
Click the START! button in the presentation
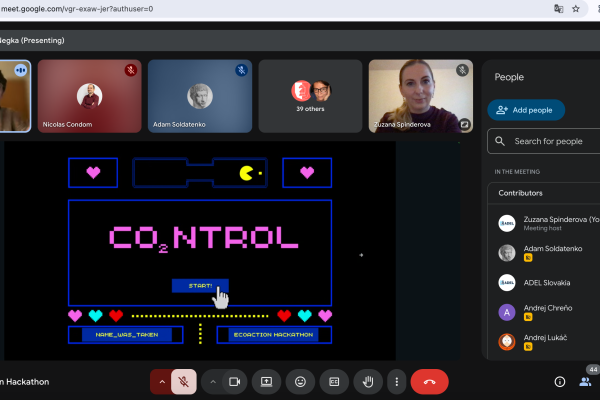(200, 285)
